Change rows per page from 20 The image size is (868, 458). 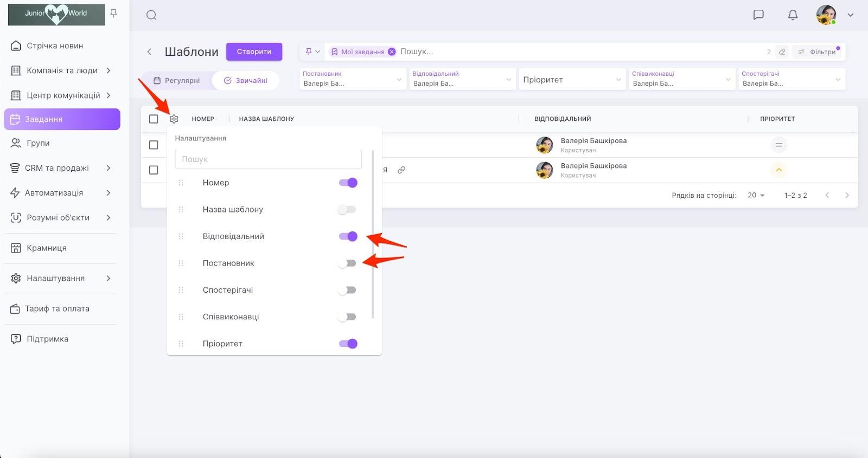[x=756, y=195]
